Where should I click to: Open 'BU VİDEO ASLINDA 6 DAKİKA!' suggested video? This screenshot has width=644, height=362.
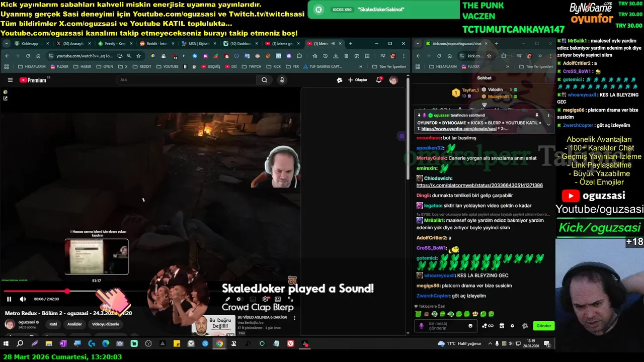(x=263, y=317)
